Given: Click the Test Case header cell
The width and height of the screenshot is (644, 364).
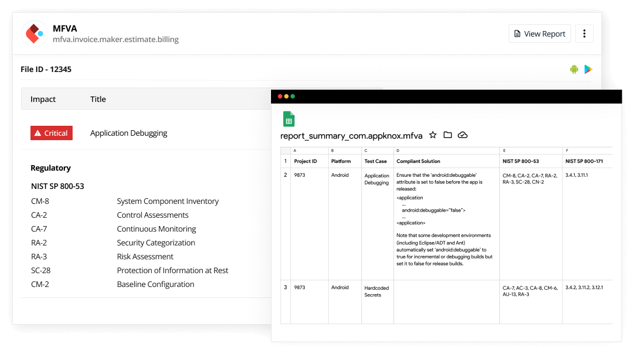Looking at the screenshot, I should (x=377, y=161).
